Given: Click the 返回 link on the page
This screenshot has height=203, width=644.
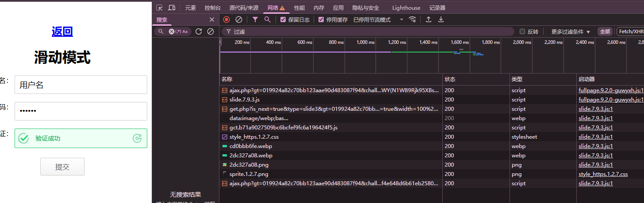Looking at the screenshot, I should (x=62, y=31).
